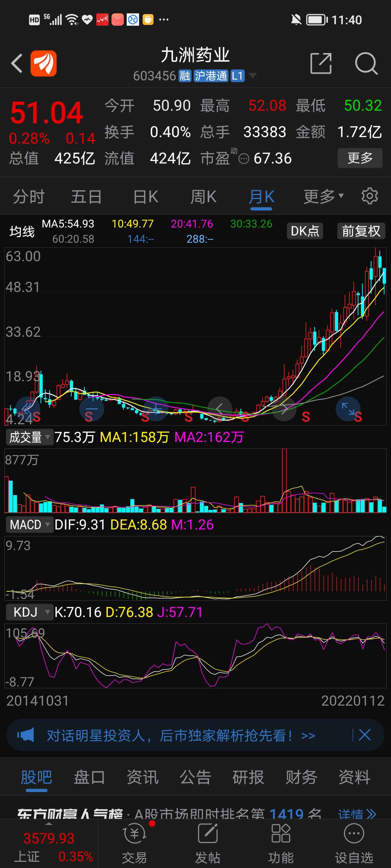
Task: Move chart right with arrow button
Action: pyautogui.click(x=284, y=409)
